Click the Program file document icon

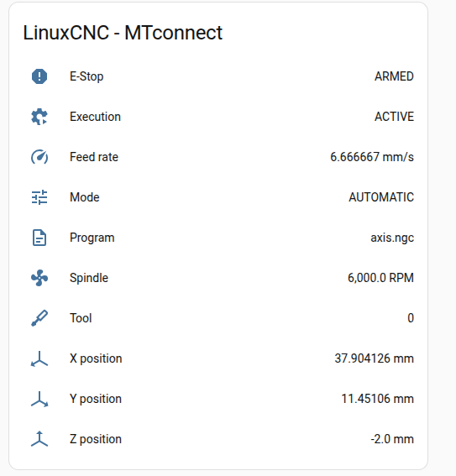[x=39, y=238]
